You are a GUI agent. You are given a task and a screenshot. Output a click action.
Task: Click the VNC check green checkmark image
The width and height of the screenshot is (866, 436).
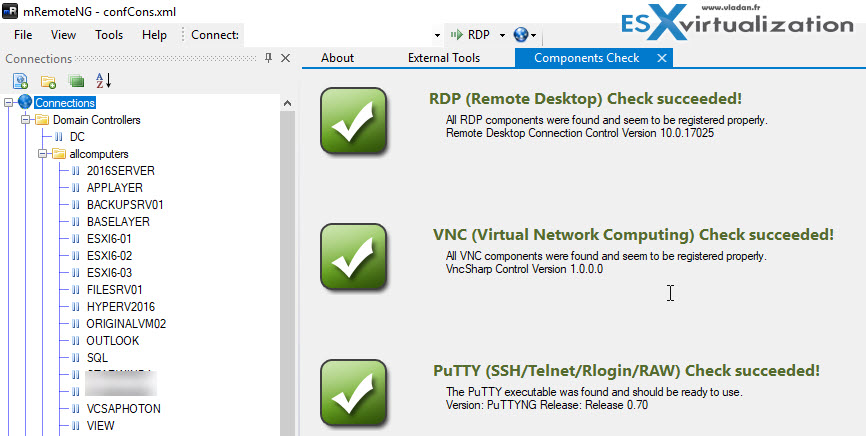tap(353, 257)
